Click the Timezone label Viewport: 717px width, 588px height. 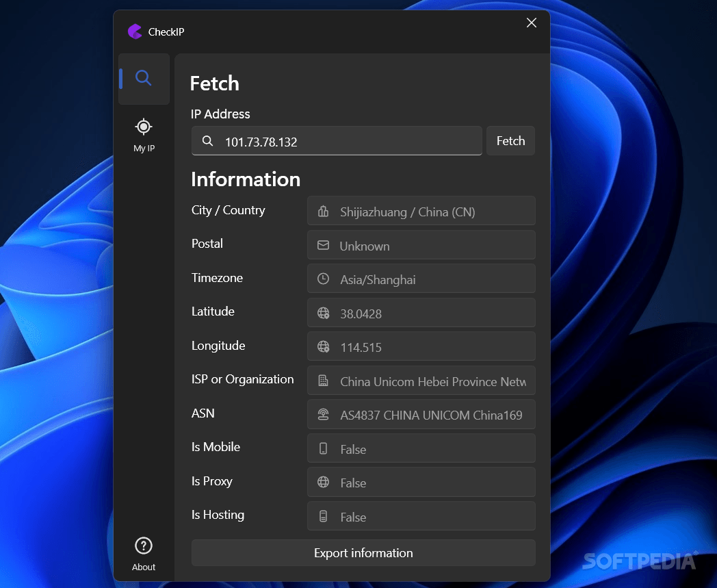(x=217, y=278)
